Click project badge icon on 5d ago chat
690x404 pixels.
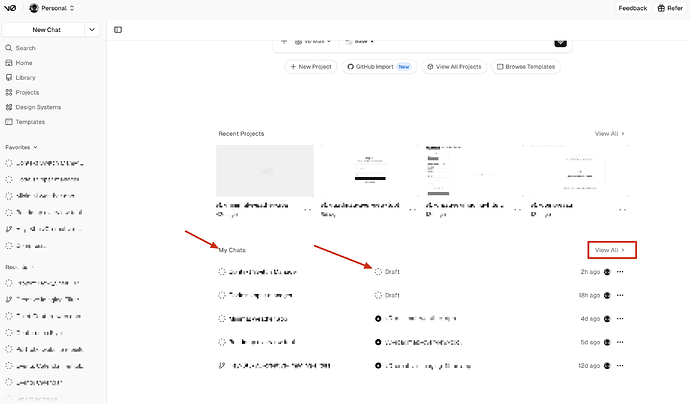tap(378, 342)
